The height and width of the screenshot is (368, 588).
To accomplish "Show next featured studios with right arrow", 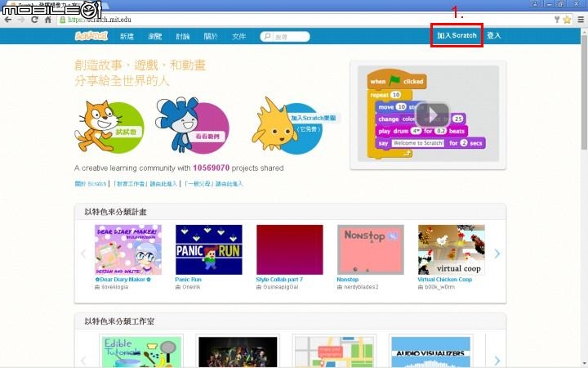I will click(x=497, y=361).
